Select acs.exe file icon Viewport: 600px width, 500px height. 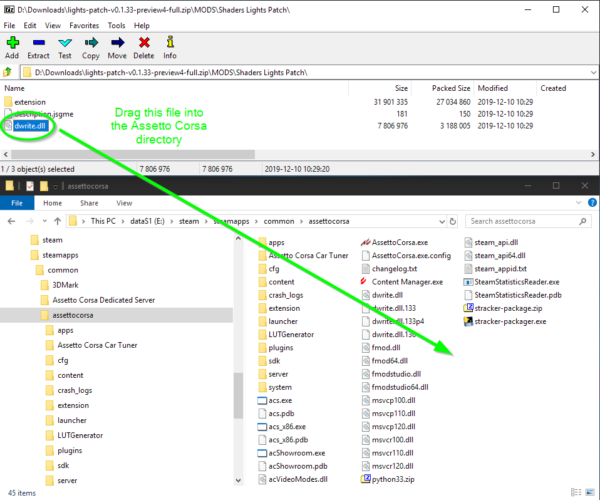tap(262, 401)
